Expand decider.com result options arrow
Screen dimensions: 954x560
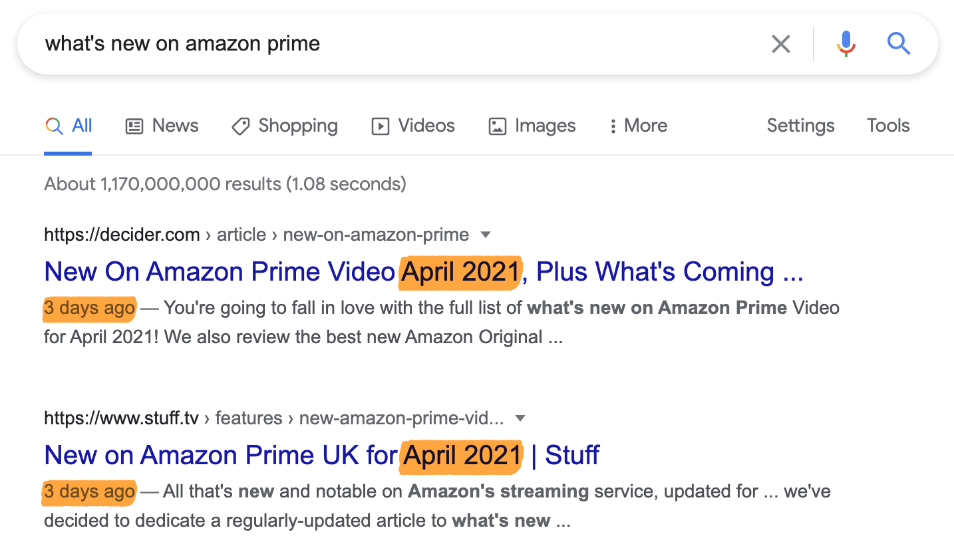pyautogui.click(x=486, y=234)
